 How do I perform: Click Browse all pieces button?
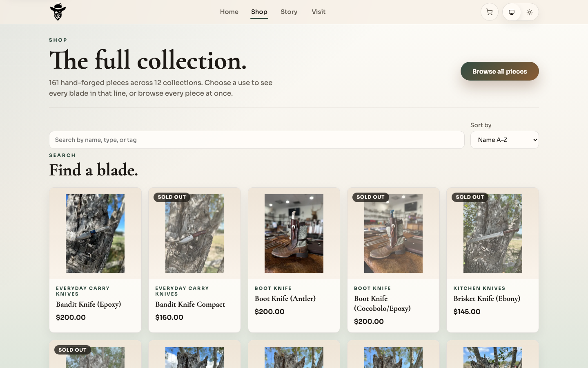[500, 71]
